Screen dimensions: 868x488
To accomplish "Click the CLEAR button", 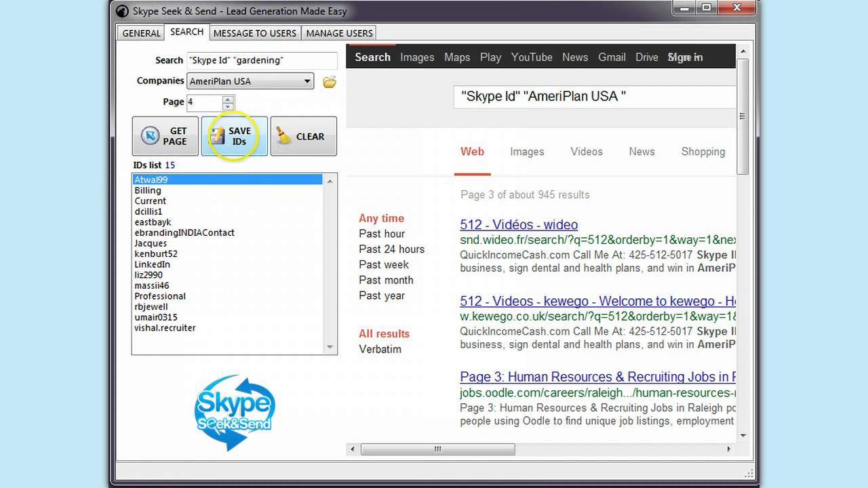I will tap(303, 136).
